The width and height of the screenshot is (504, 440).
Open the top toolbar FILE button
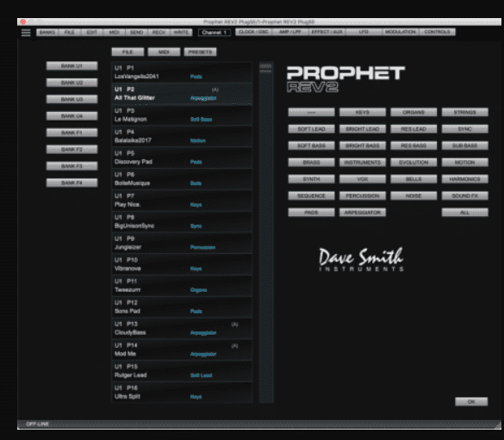(70, 33)
